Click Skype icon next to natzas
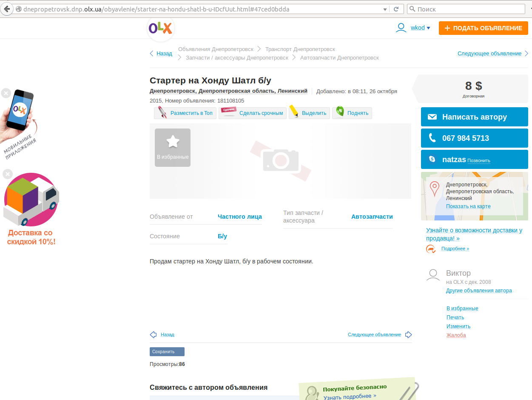 tap(432, 159)
